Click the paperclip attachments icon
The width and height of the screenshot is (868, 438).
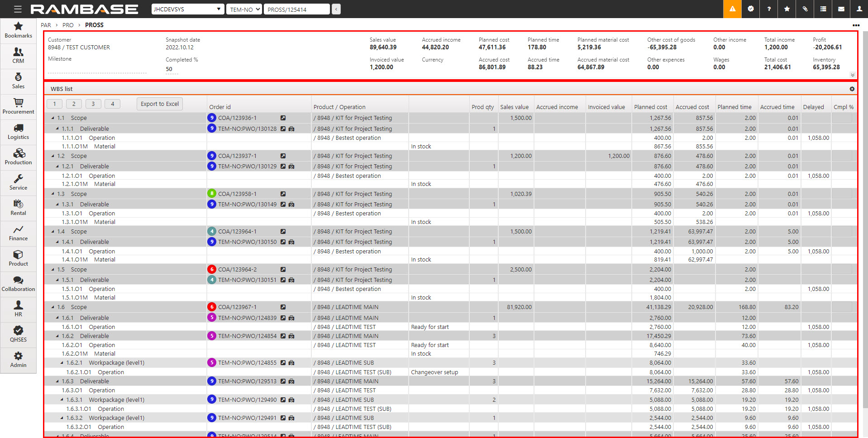click(x=805, y=9)
